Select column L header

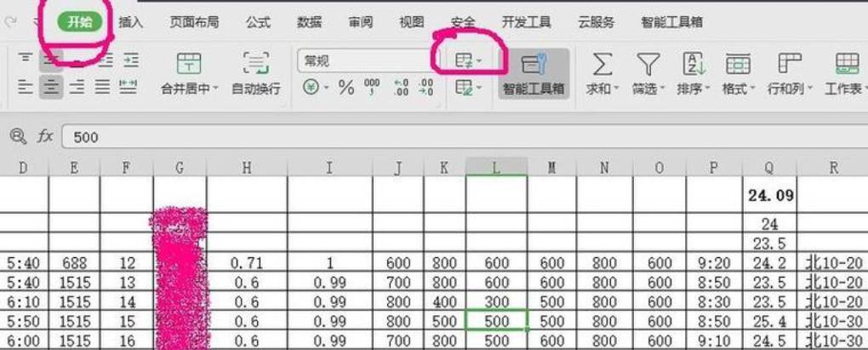[497, 167]
